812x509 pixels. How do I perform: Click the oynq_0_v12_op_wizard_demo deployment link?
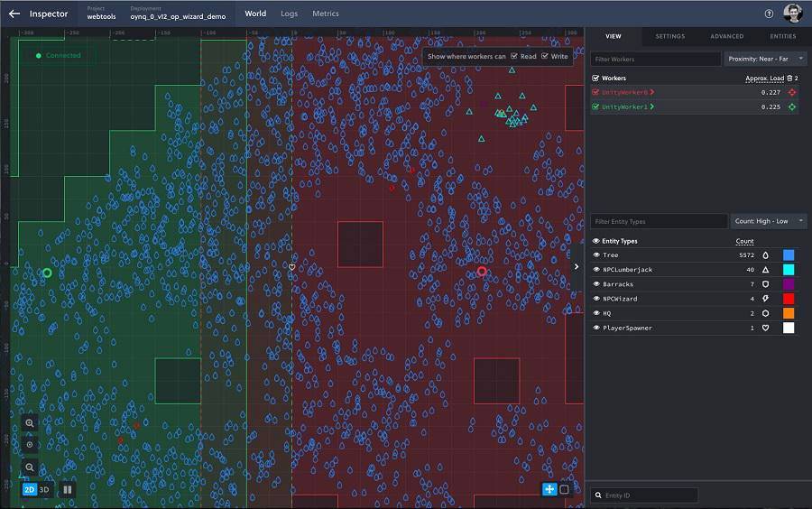(178, 16)
